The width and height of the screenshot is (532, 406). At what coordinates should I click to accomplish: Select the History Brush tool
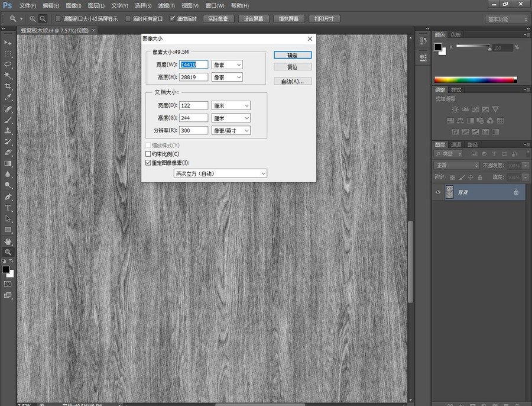pyautogui.click(x=8, y=141)
